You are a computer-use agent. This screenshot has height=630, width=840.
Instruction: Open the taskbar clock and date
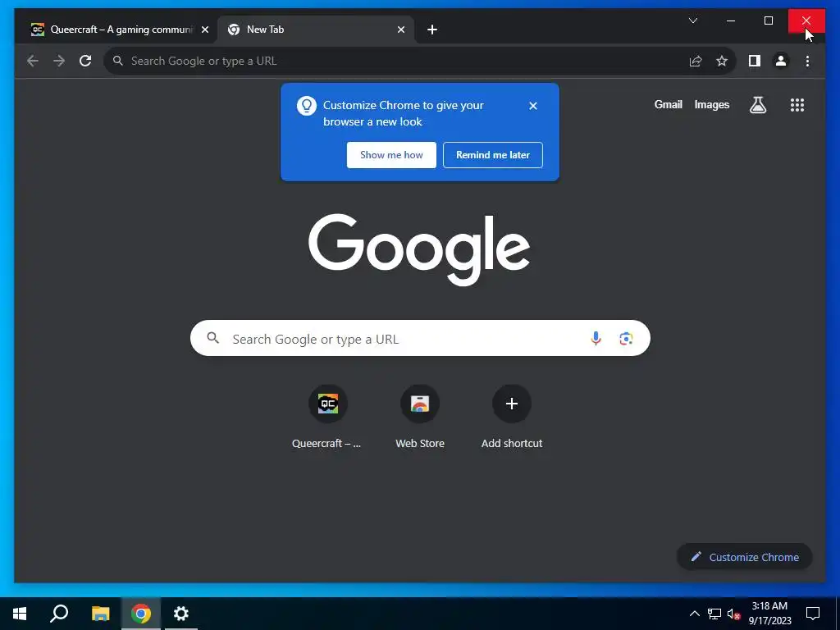click(769, 614)
